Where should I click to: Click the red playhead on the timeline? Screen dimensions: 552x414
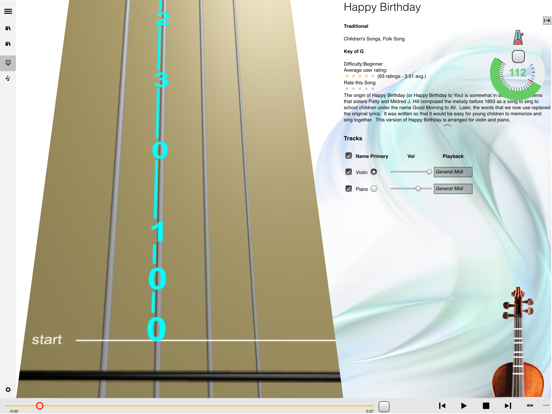tap(40, 406)
